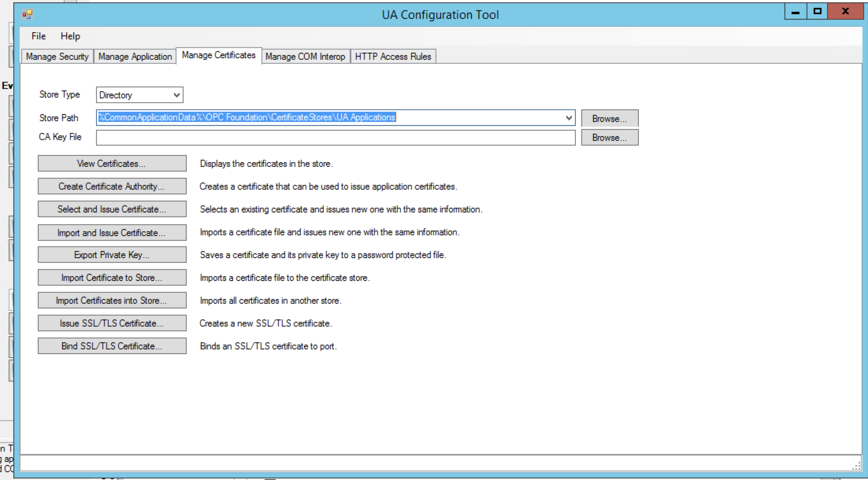Screen dimensions: 868x480
Task: Open the Help menu
Action: [x=70, y=36]
